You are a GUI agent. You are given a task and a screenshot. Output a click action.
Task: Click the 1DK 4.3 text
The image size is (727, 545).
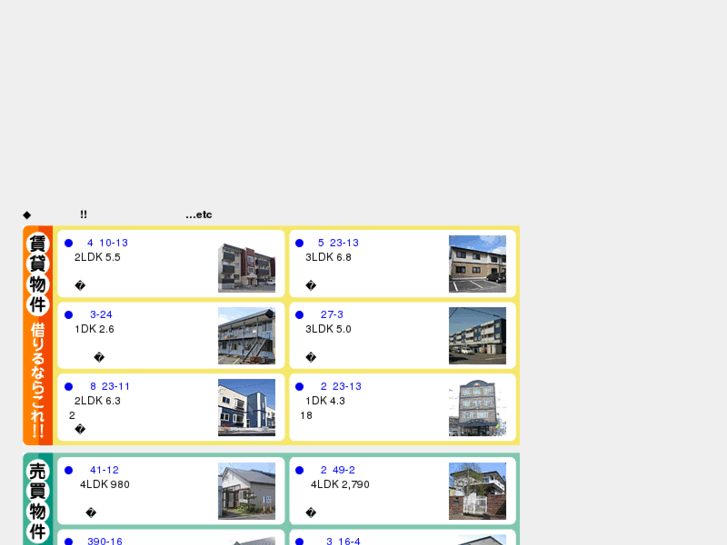(x=325, y=401)
